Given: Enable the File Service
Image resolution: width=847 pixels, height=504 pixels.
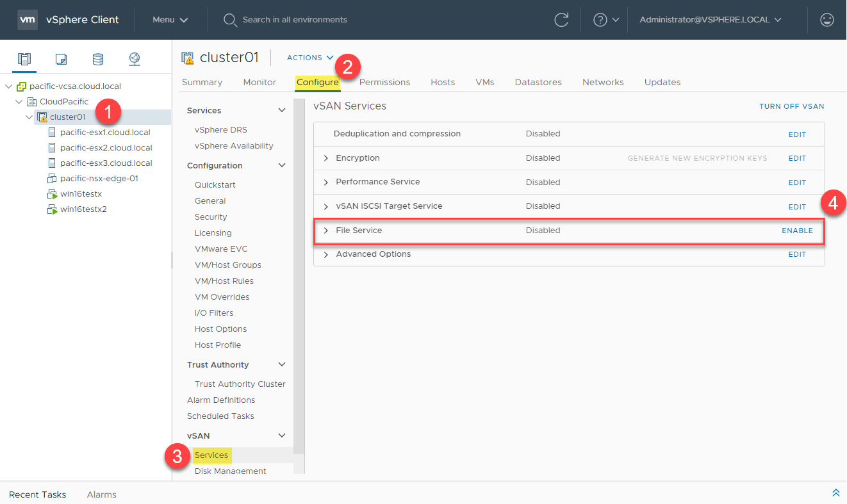Looking at the screenshot, I should click(x=797, y=230).
